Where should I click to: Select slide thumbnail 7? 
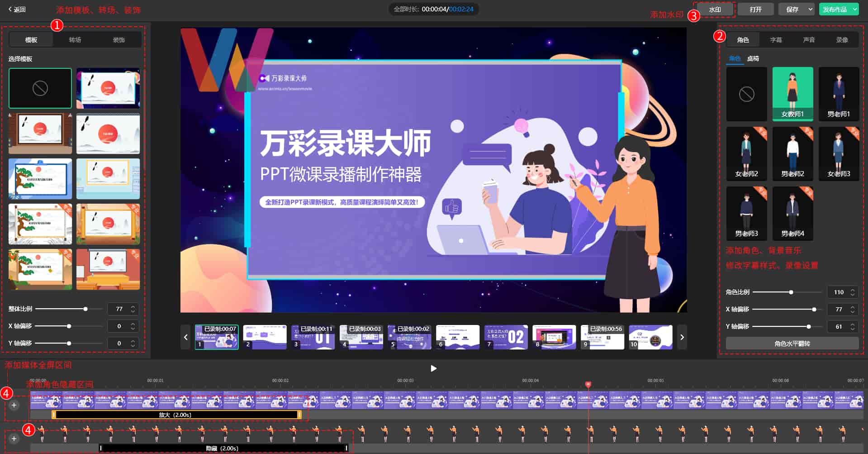tap(506, 337)
